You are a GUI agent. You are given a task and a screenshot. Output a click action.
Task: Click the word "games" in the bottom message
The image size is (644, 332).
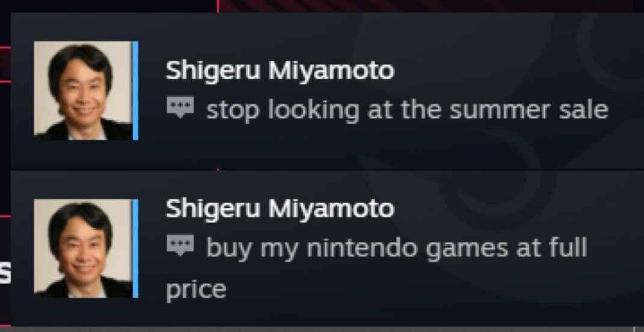click(x=467, y=249)
